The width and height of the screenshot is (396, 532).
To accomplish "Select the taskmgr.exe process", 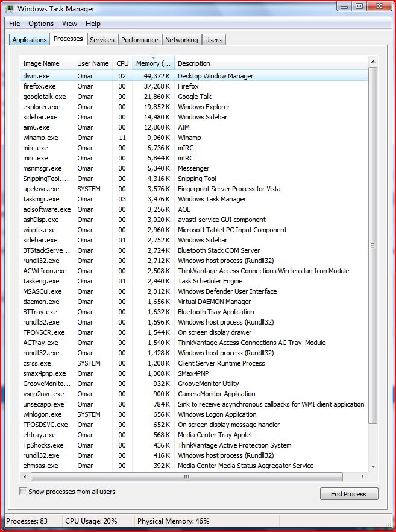I will pyautogui.click(x=193, y=199).
